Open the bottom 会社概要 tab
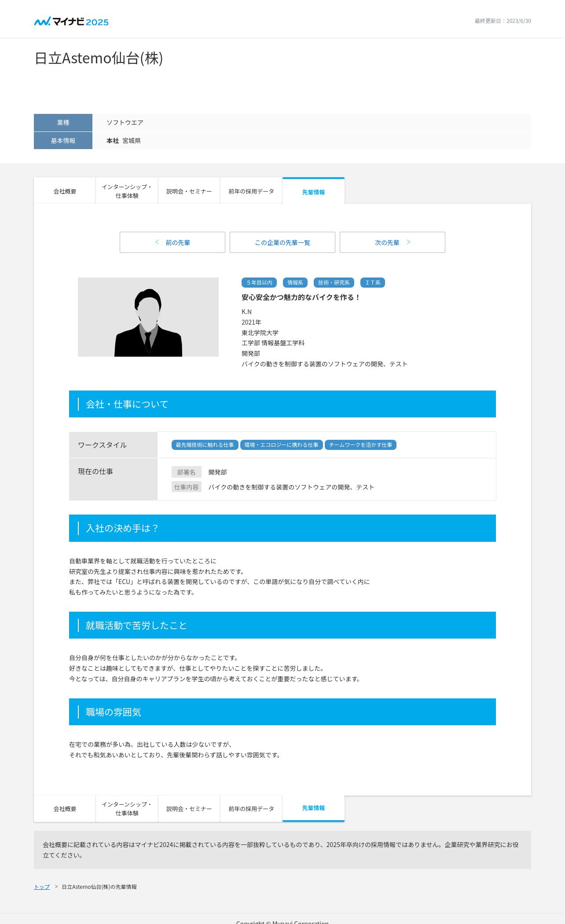This screenshot has width=565, height=924. (65, 809)
